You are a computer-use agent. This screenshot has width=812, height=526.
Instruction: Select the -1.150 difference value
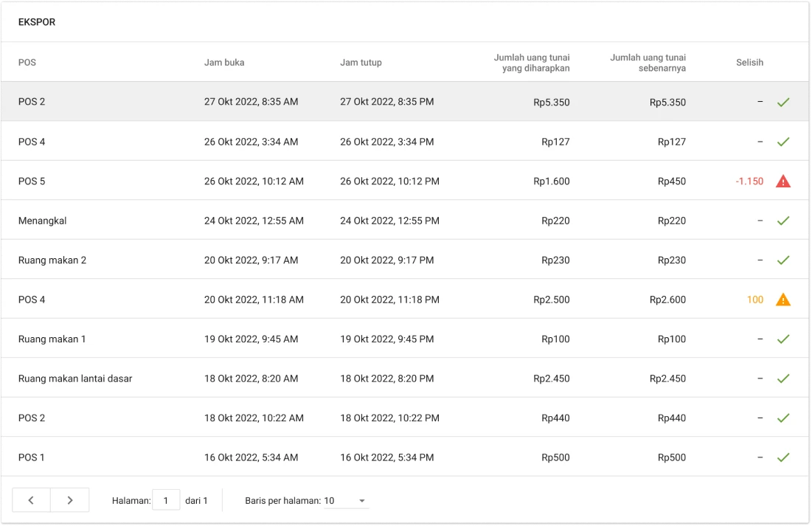749,181
